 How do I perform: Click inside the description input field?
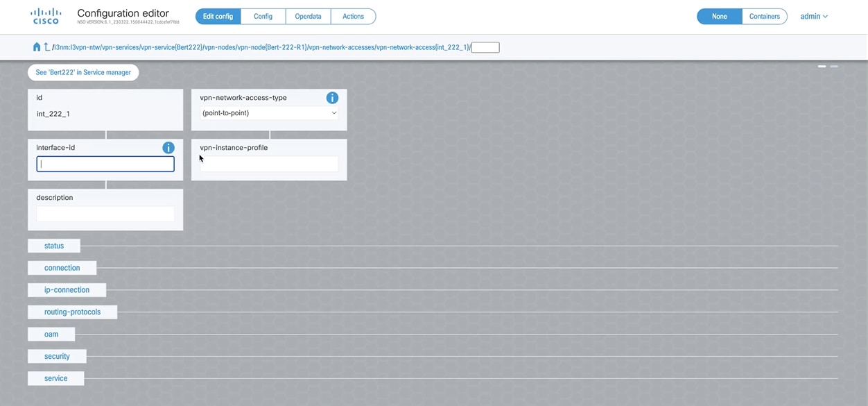click(x=105, y=213)
